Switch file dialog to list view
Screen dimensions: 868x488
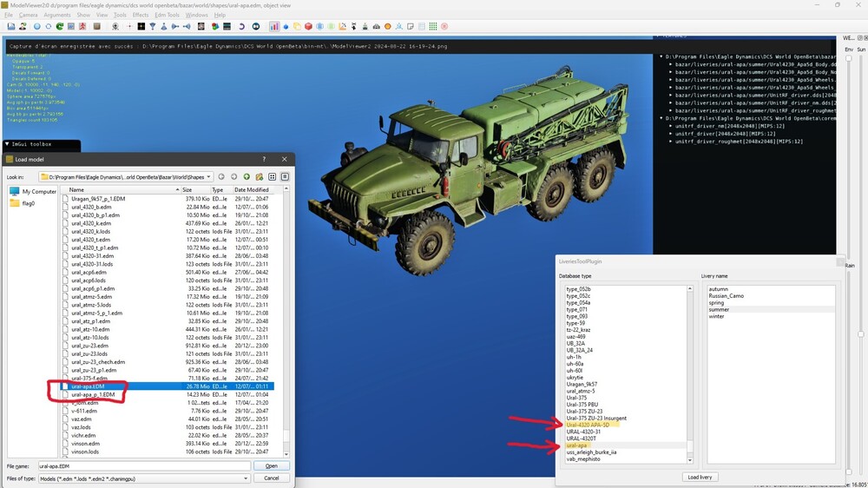pyautogui.click(x=272, y=176)
